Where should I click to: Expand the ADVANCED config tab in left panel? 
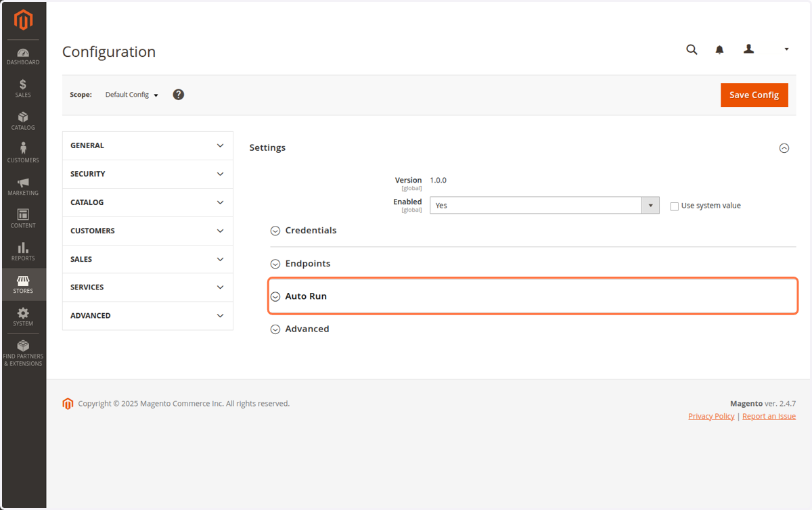pyautogui.click(x=148, y=316)
